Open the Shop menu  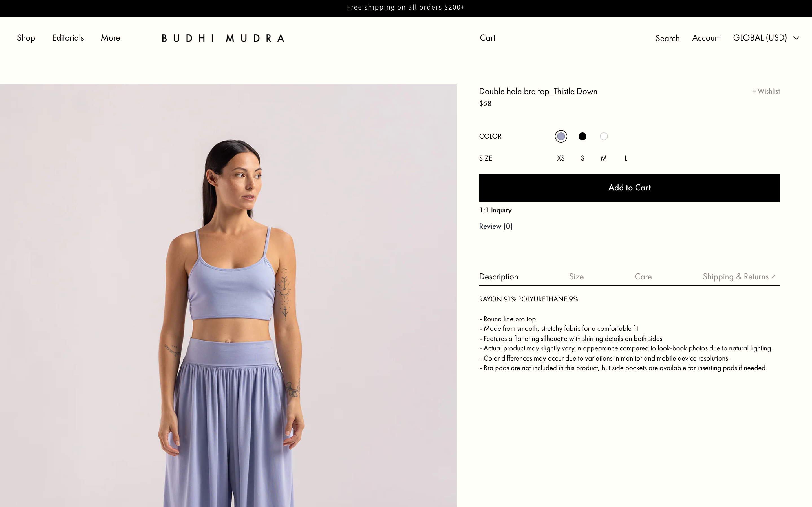click(x=26, y=38)
